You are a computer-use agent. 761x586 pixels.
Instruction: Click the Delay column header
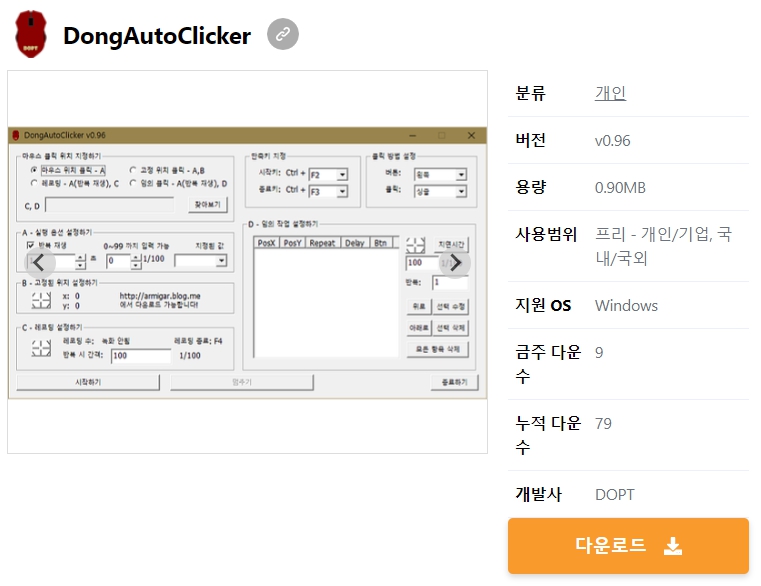[355, 243]
